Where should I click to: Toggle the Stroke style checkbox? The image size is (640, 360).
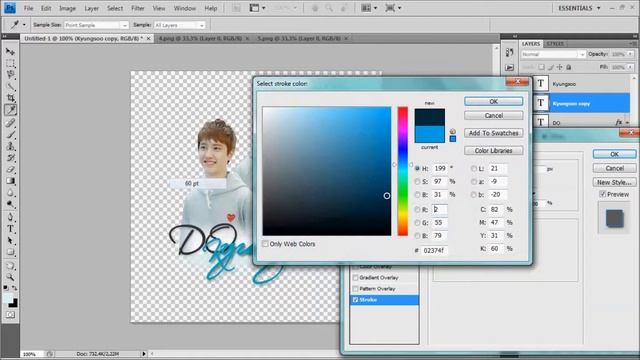[x=355, y=300]
